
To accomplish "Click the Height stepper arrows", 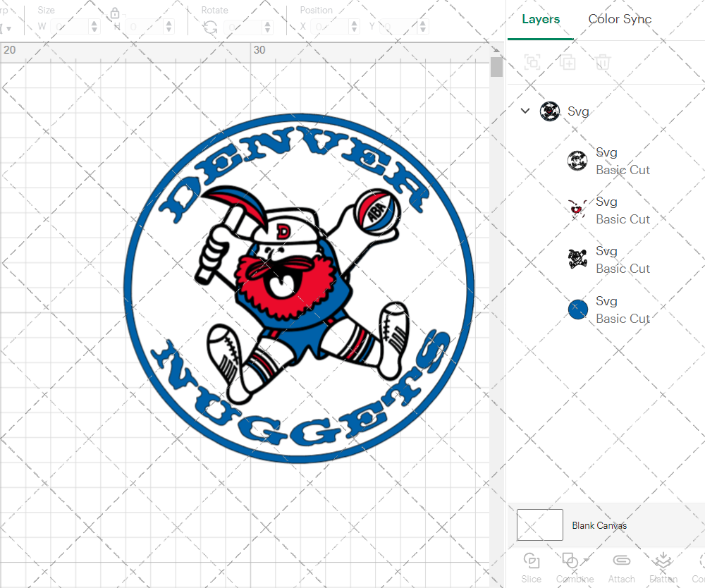I will click(168, 27).
